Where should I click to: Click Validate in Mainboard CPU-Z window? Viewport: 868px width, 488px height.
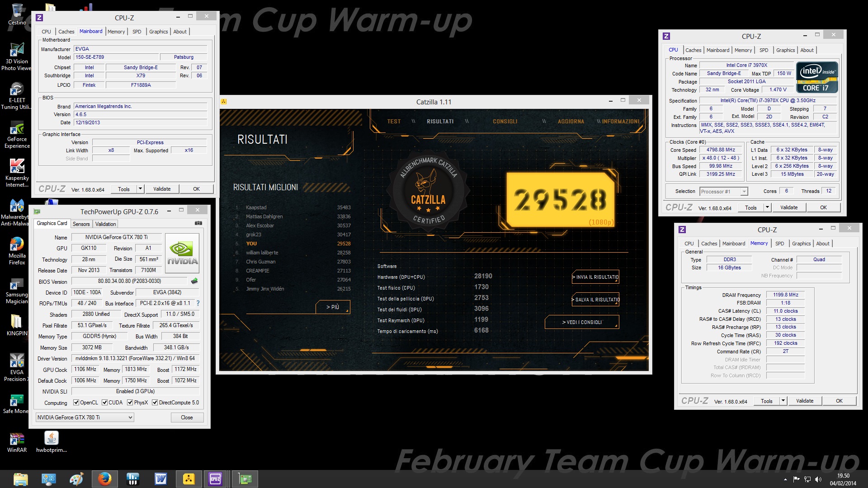[162, 189]
